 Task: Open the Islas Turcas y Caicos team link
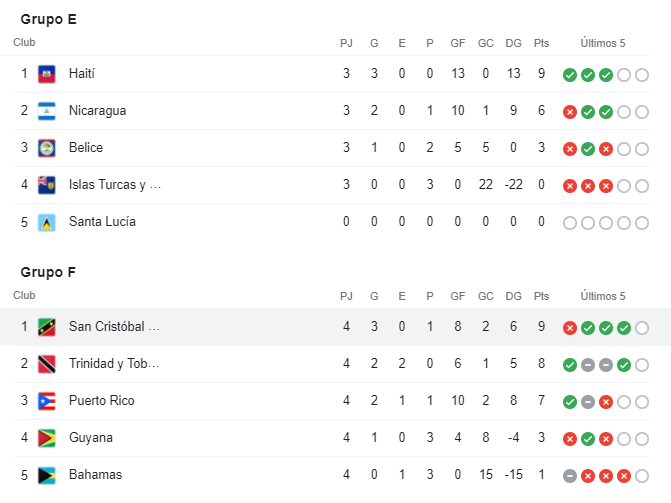pyautogui.click(x=114, y=185)
